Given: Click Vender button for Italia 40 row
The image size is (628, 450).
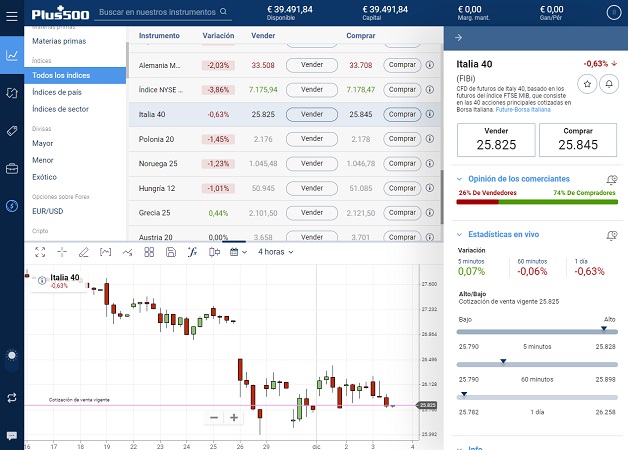Looking at the screenshot, I should (x=312, y=114).
